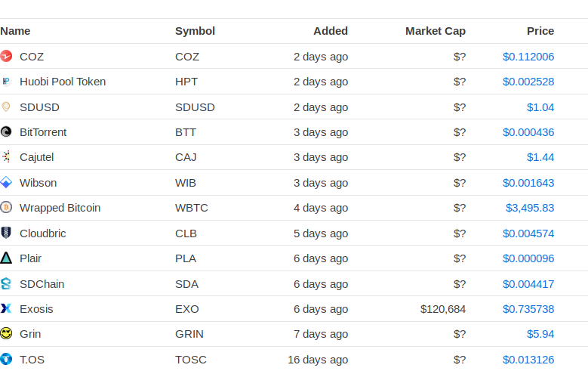Click the Wibson diamond logo icon

pyautogui.click(x=6, y=183)
